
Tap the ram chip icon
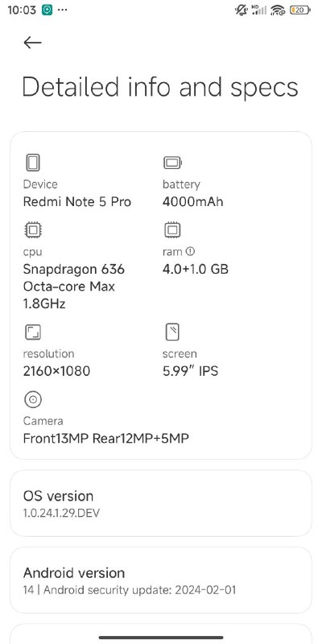tap(172, 230)
